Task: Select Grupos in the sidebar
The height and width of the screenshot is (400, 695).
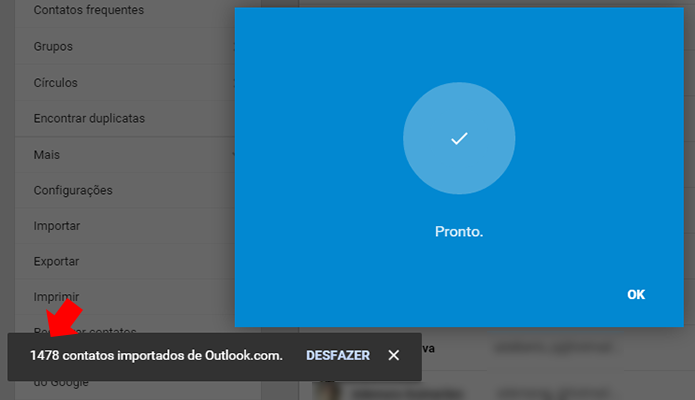Action: (53, 46)
